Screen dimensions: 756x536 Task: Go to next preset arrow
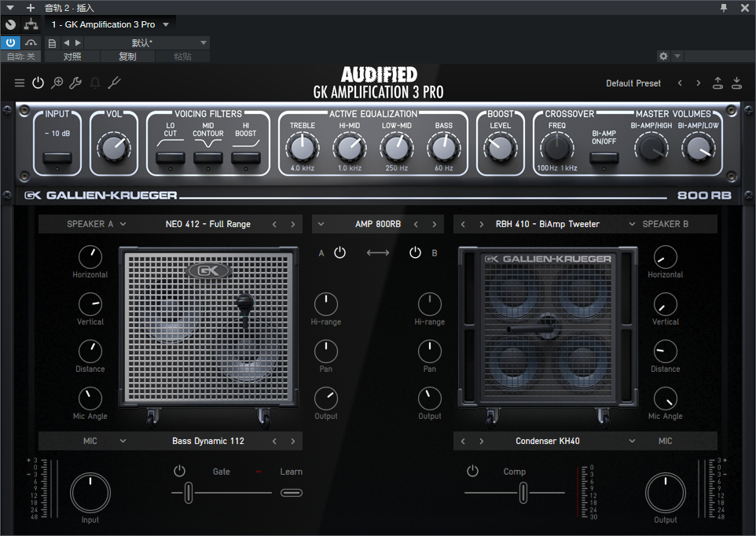pos(698,83)
